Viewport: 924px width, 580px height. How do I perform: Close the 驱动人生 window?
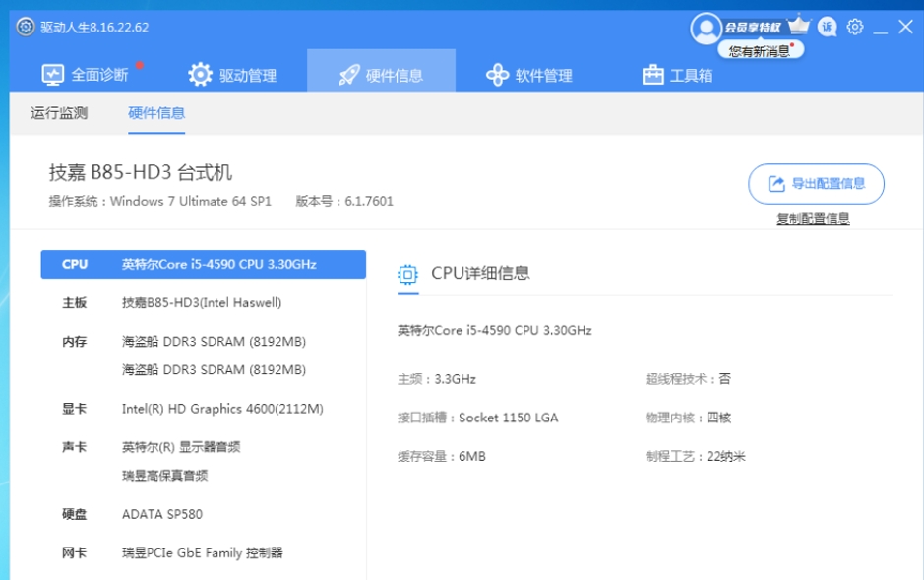905,28
